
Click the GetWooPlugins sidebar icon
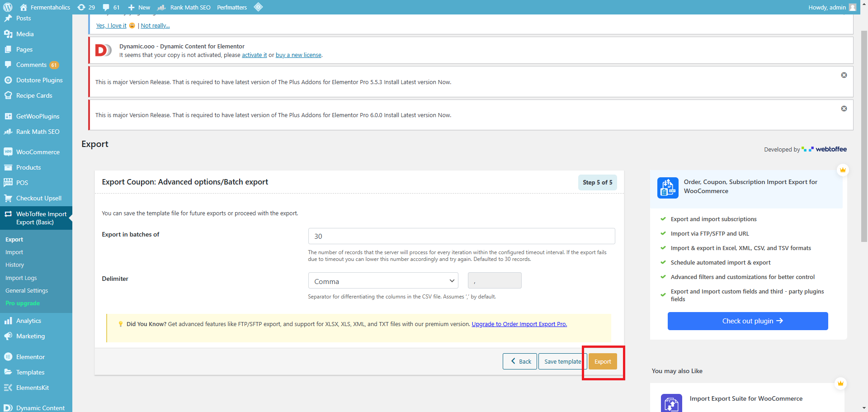coord(8,116)
